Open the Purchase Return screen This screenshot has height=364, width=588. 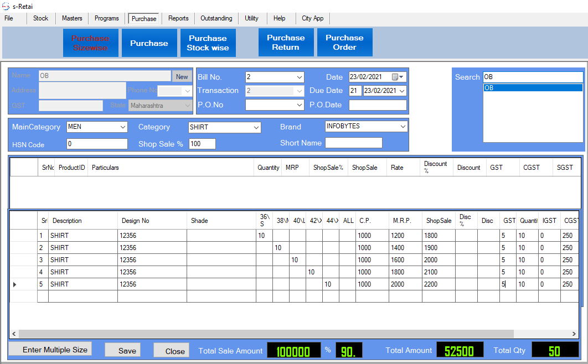click(x=286, y=43)
